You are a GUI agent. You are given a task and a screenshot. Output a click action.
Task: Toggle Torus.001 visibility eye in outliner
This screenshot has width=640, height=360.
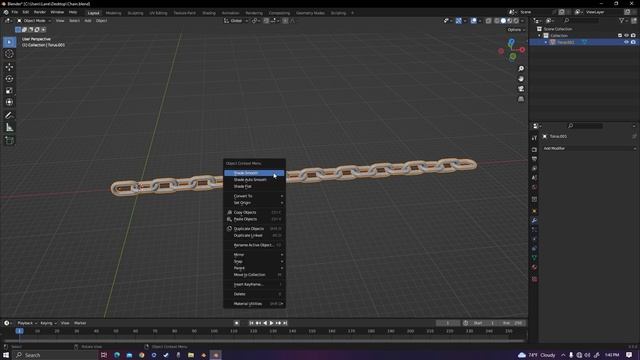(626, 42)
